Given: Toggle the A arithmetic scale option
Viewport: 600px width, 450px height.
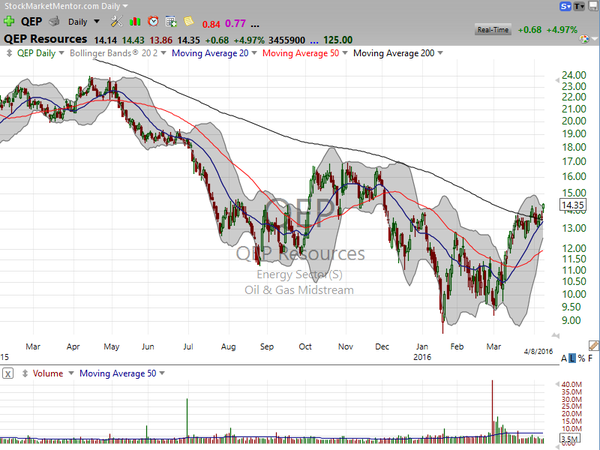Looking at the screenshot, I should [564, 359].
